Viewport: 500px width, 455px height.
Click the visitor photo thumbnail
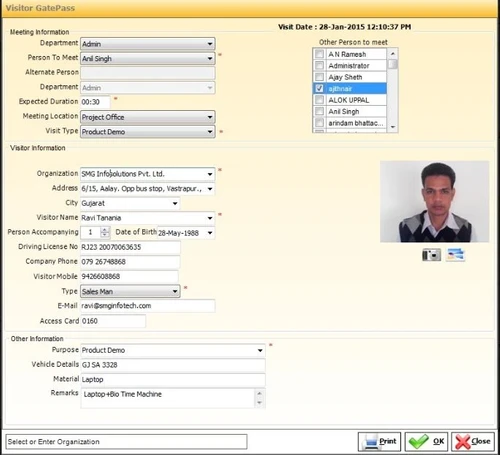point(435,202)
